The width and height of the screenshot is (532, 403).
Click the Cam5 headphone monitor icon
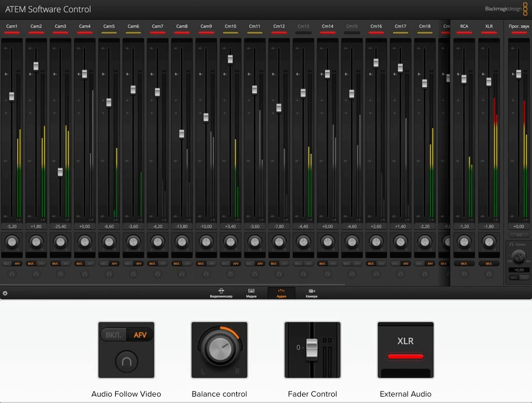pos(109,273)
